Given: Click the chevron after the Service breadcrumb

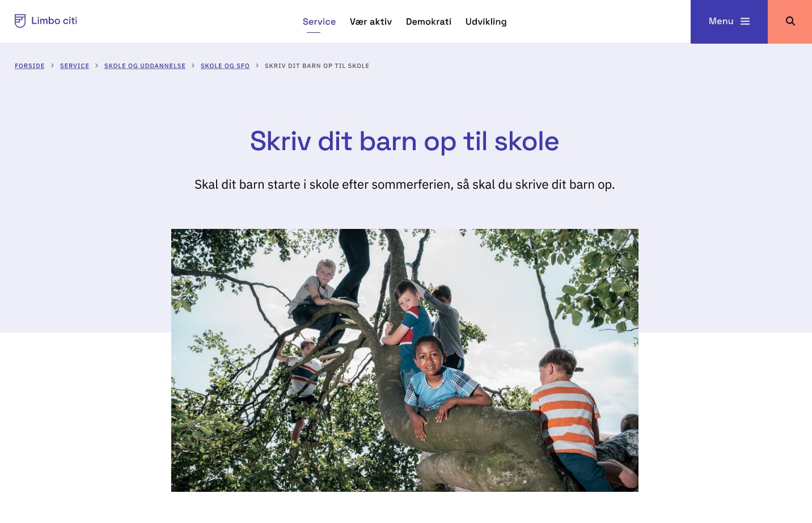Looking at the screenshot, I should coord(96,66).
